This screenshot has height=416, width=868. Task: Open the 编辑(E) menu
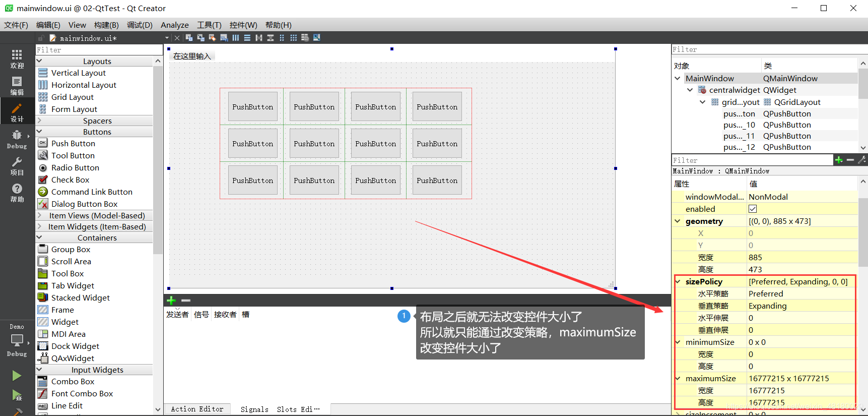tap(48, 25)
